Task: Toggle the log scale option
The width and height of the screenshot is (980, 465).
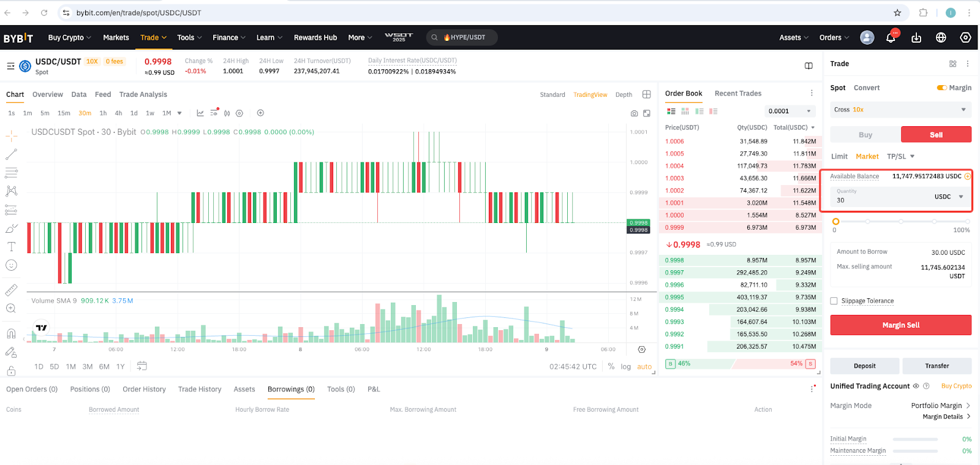Action: point(625,366)
